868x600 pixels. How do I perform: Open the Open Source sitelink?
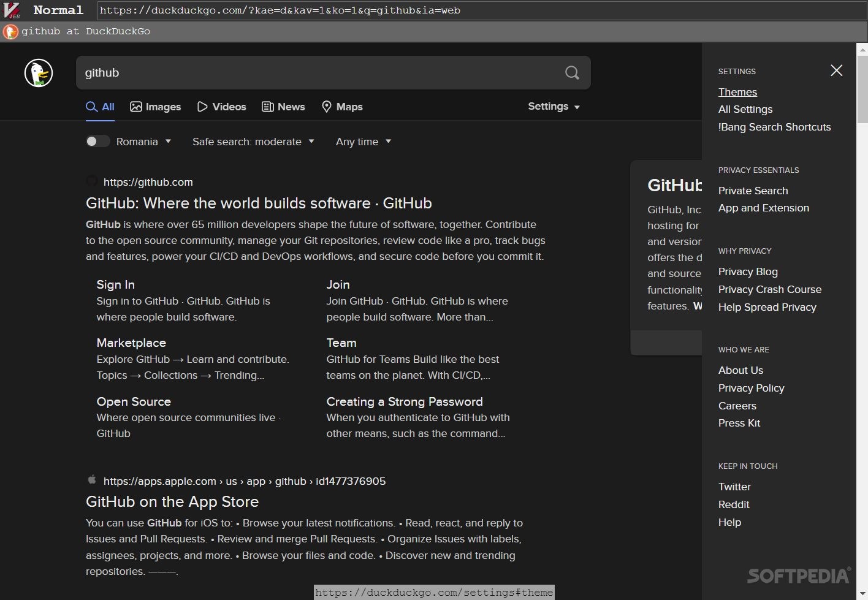coord(134,401)
